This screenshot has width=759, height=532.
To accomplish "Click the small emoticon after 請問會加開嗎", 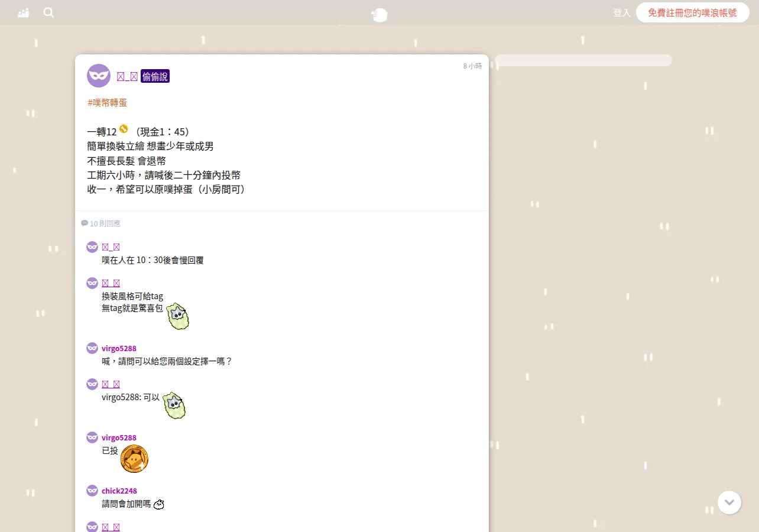I will point(158,504).
